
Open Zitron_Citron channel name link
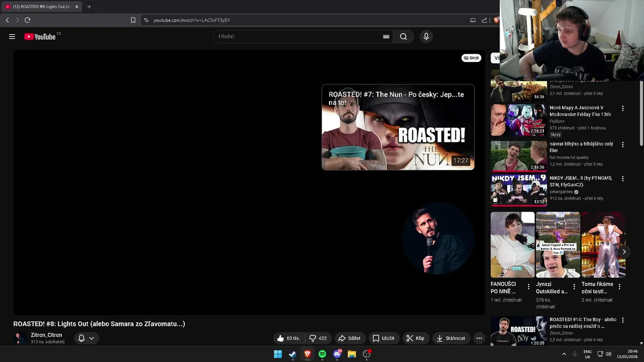point(46,335)
